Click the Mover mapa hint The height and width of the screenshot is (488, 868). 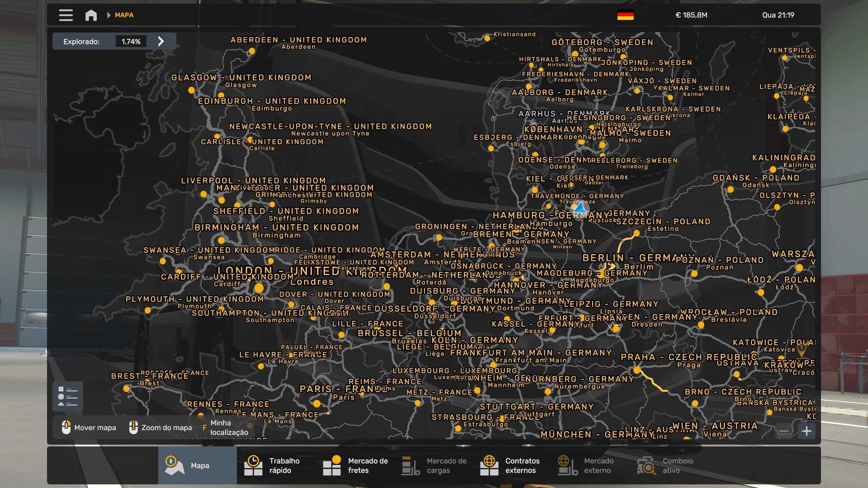[x=89, y=427]
